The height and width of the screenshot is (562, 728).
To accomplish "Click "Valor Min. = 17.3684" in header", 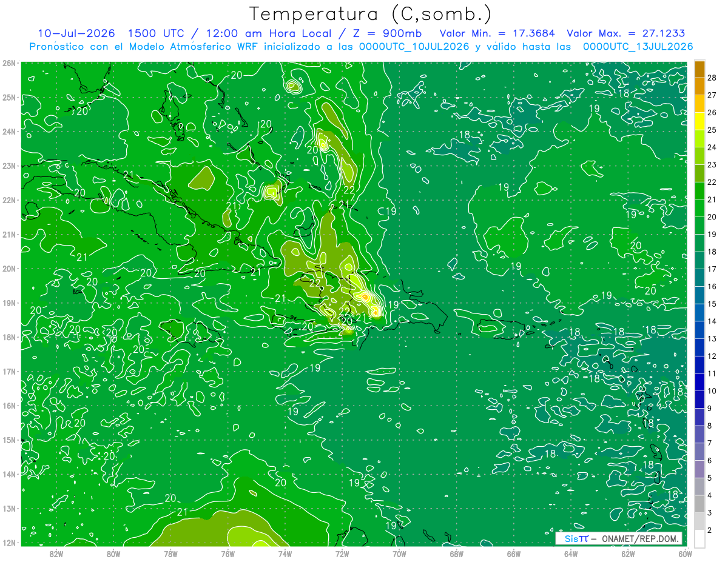I will click(497, 33).
